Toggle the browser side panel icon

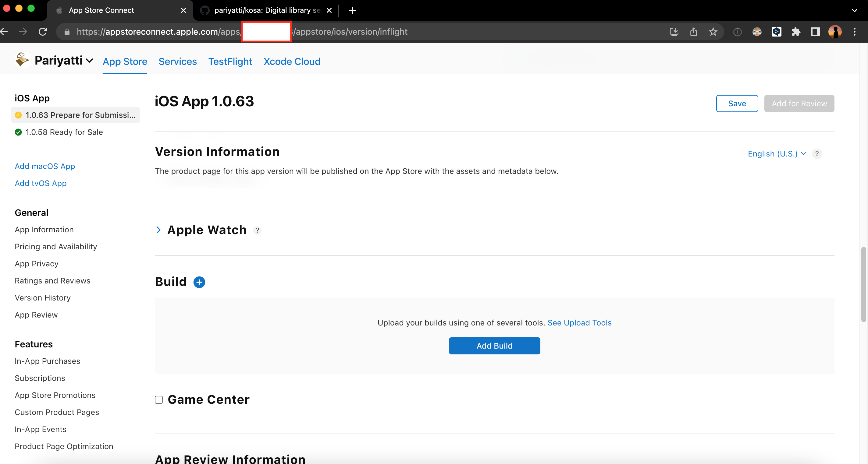(816, 32)
